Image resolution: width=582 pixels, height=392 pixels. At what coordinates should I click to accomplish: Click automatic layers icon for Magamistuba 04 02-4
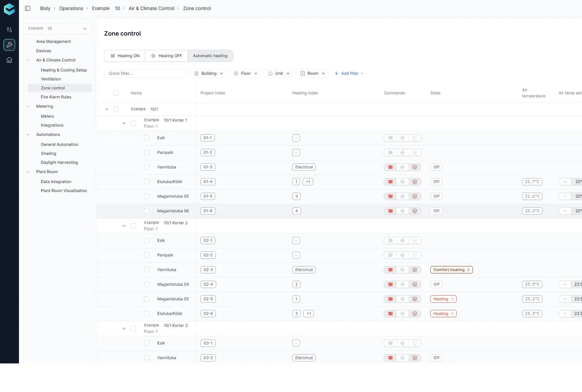coord(415,284)
